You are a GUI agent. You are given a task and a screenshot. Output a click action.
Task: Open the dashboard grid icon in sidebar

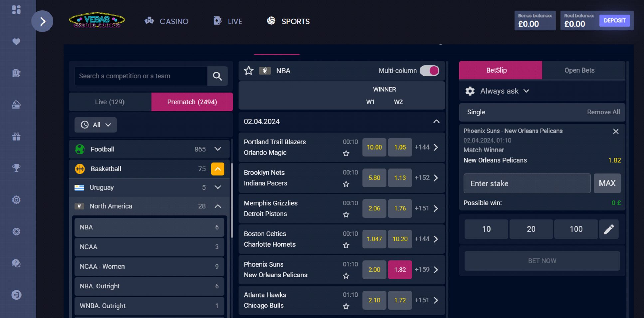[x=16, y=10]
